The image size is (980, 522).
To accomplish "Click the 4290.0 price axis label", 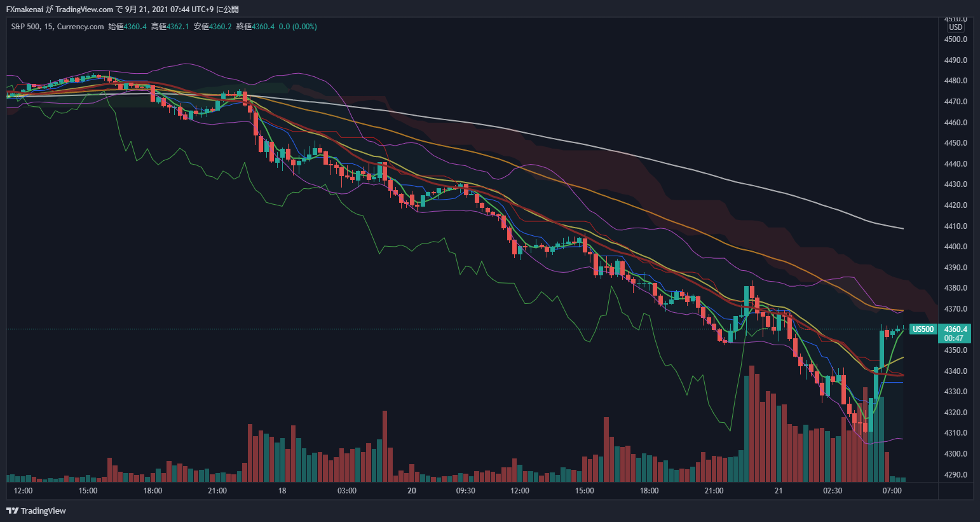I will click(956, 475).
